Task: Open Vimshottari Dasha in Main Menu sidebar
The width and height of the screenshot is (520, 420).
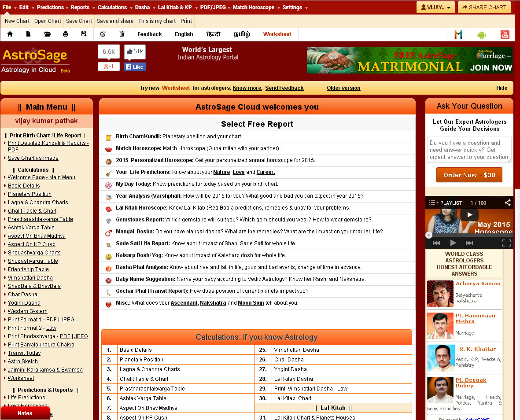Action: coord(30,278)
